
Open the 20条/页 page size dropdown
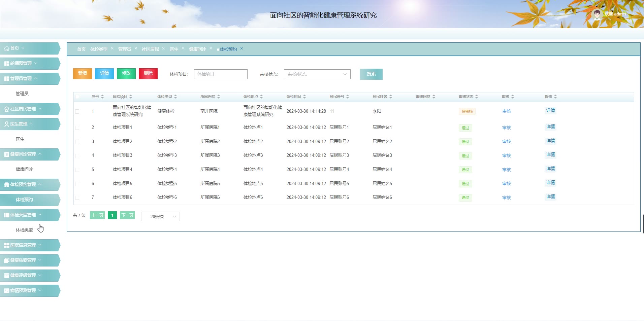[160, 216]
